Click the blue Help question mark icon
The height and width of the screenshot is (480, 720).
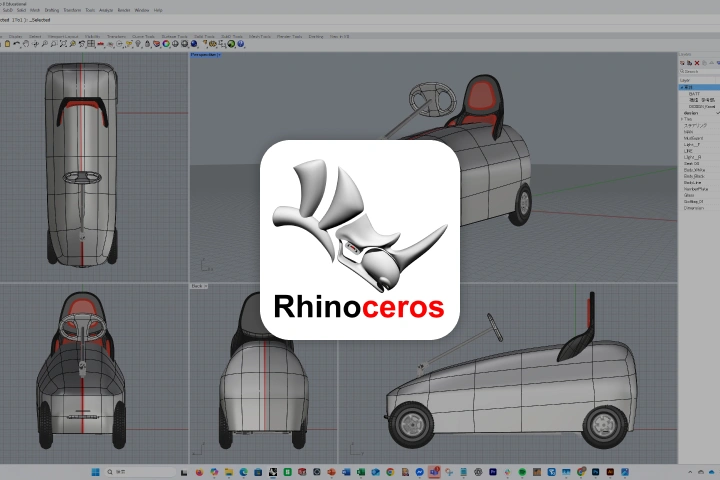pyautogui.click(x=241, y=44)
